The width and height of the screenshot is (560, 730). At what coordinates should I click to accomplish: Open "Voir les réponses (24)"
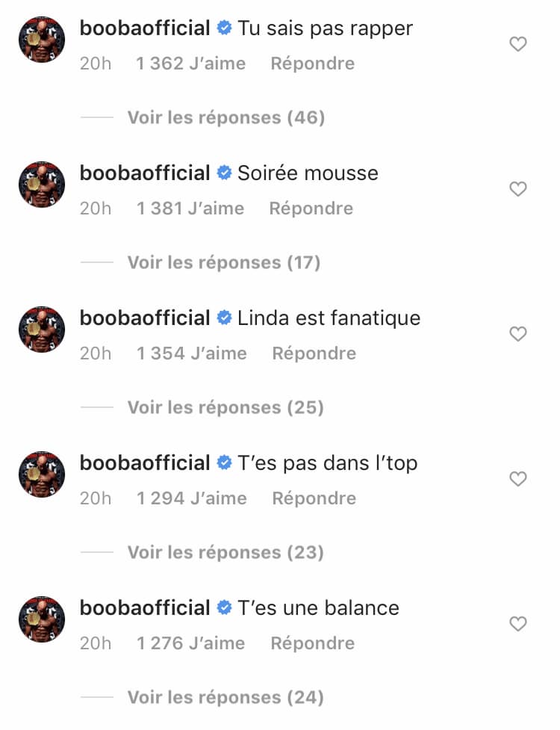coord(225,697)
